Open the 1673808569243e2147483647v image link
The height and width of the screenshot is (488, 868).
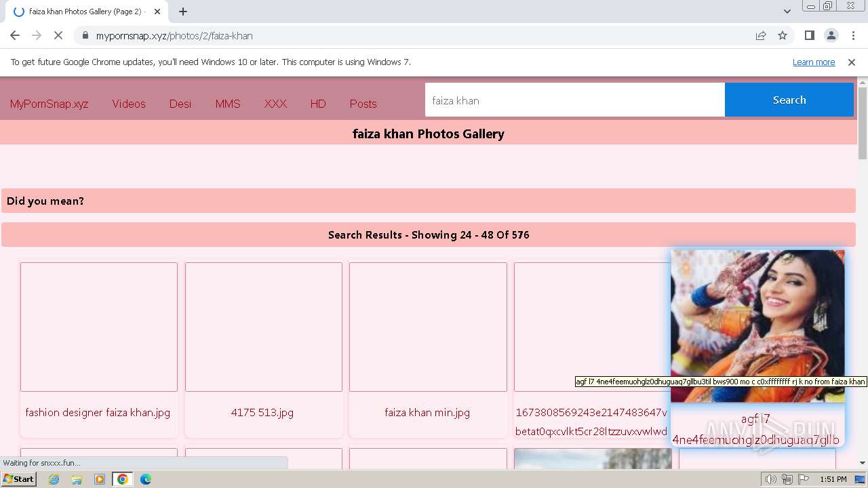tap(591, 422)
